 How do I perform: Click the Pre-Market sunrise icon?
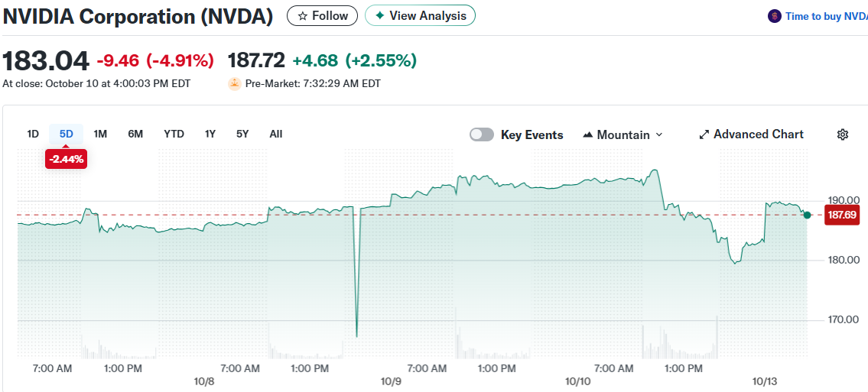click(235, 83)
